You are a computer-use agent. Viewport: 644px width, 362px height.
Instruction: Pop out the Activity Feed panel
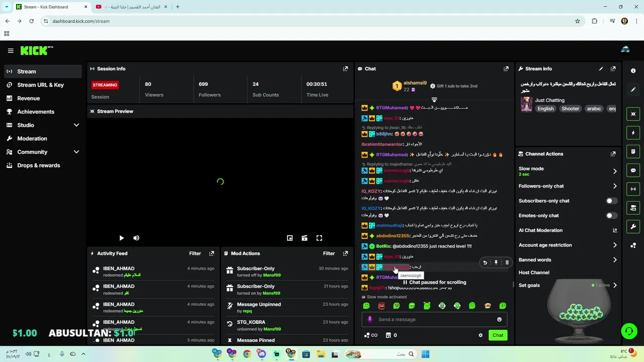211,253
